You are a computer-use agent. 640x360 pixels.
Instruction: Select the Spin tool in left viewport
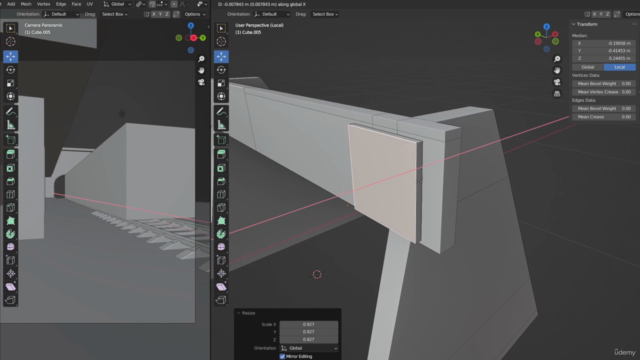[x=11, y=234]
